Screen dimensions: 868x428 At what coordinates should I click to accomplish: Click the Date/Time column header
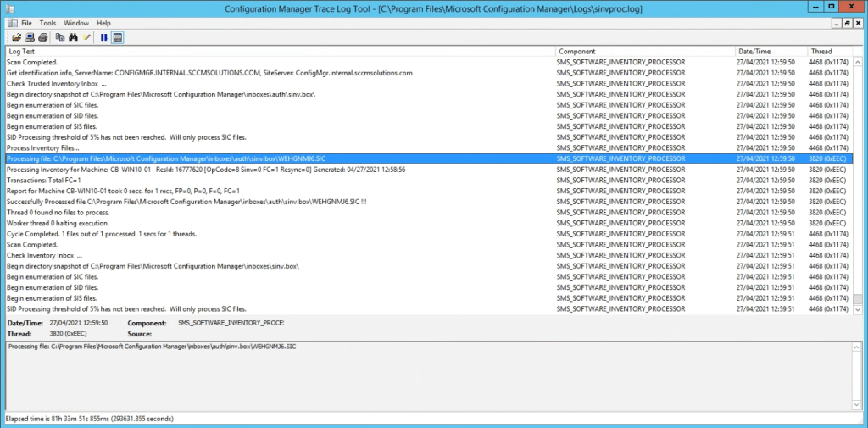[x=770, y=52]
